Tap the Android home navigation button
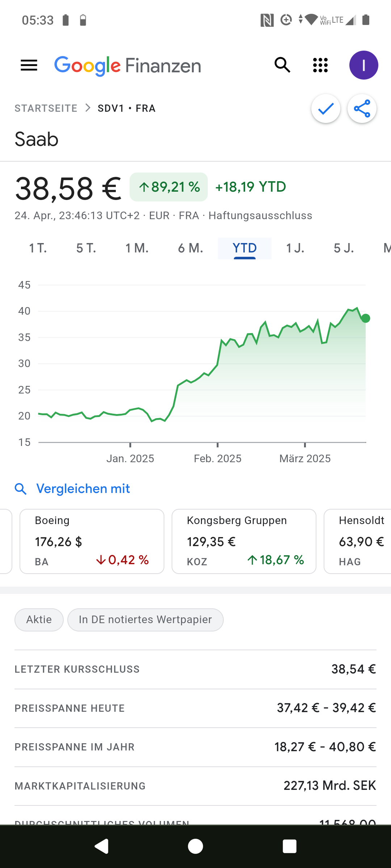391x868 pixels. (x=195, y=846)
